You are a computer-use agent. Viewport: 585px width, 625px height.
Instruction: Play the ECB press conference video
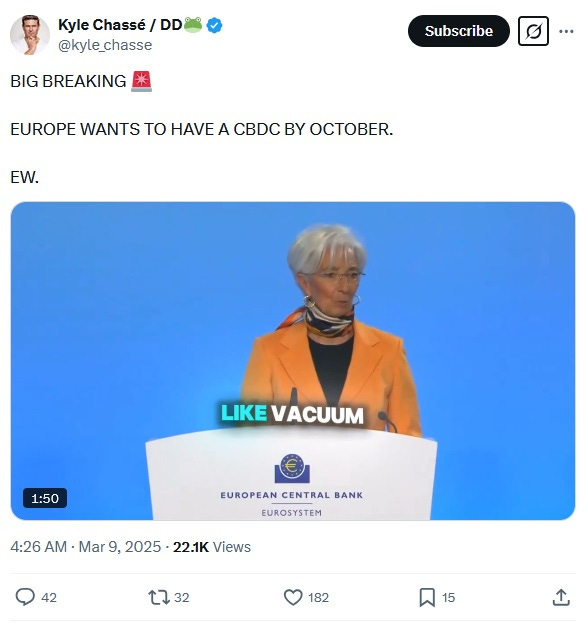click(x=293, y=361)
